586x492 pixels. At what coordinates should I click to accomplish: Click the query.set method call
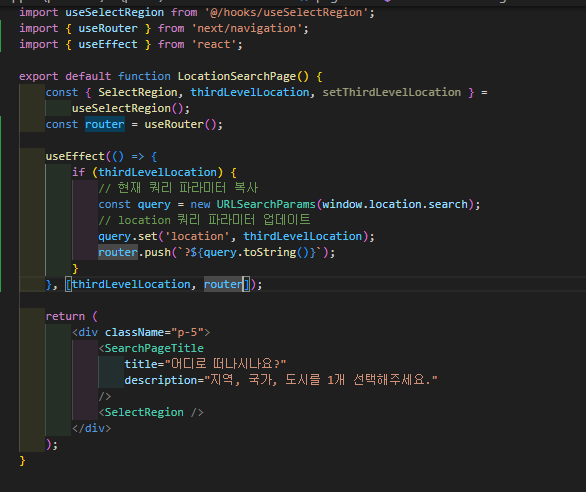pyautogui.click(x=128, y=236)
